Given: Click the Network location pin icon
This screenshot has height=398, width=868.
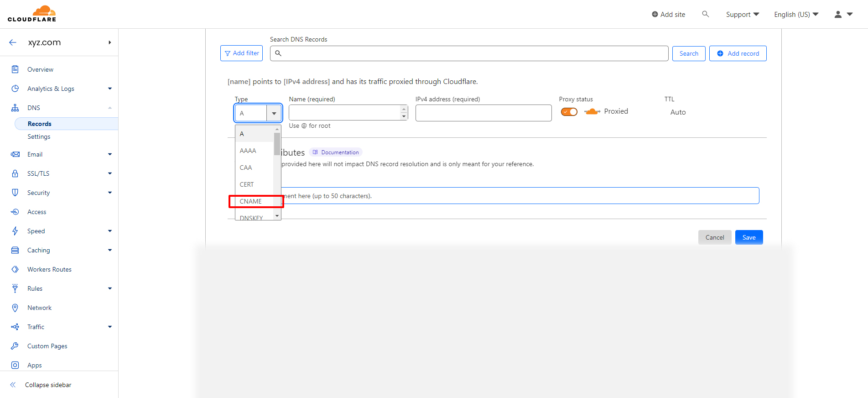Looking at the screenshot, I should point(15,308).
